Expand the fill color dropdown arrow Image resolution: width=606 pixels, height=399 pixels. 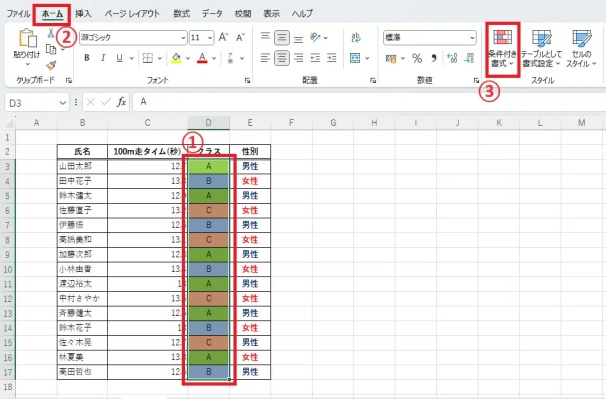(x=188, y=58)
